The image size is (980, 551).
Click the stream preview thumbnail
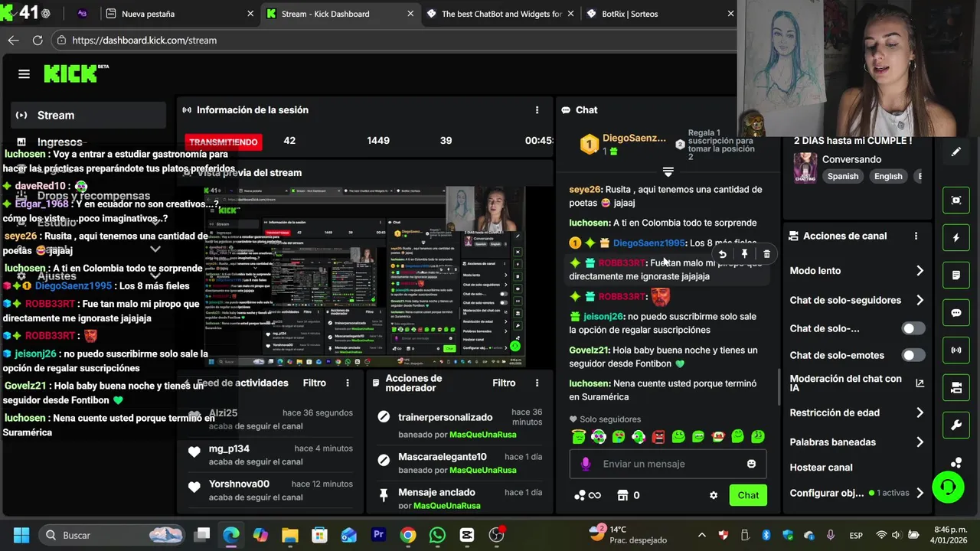click(363, 275)
